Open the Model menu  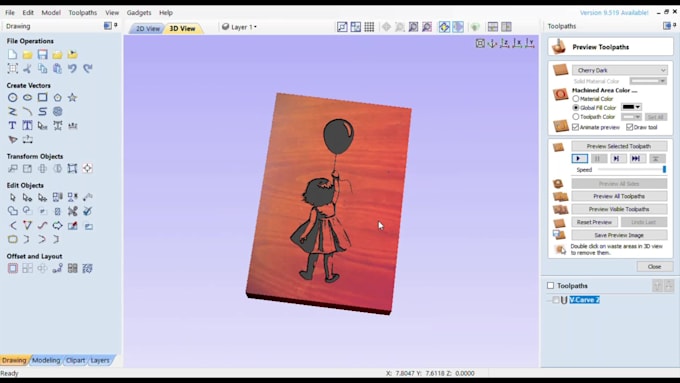click(51, 13)
